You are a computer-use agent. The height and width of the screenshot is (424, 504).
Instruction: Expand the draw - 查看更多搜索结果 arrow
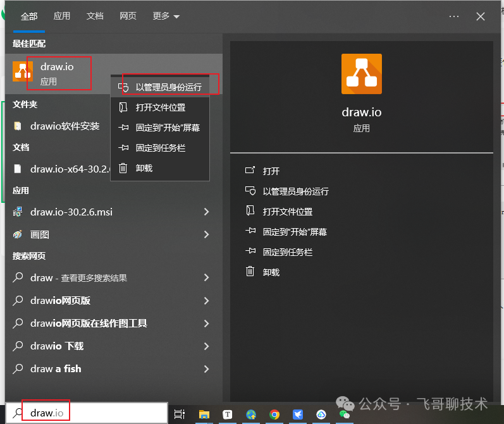tap(206, 277)
